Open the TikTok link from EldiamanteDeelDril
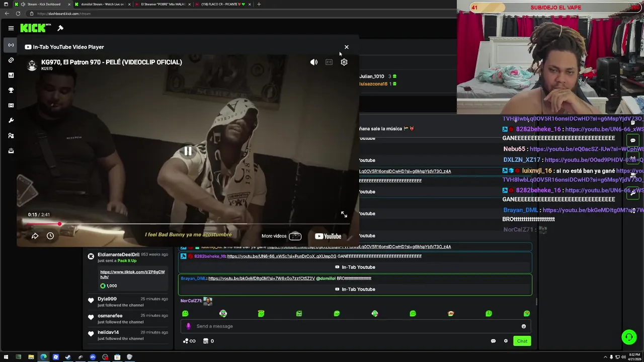Image resolution: width=644 pixels, height=362 pixels. tap(132, 274)
